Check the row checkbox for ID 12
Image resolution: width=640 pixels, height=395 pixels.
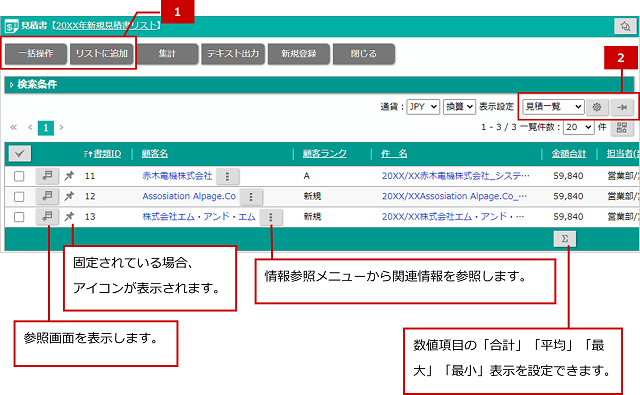coord(19,197)
